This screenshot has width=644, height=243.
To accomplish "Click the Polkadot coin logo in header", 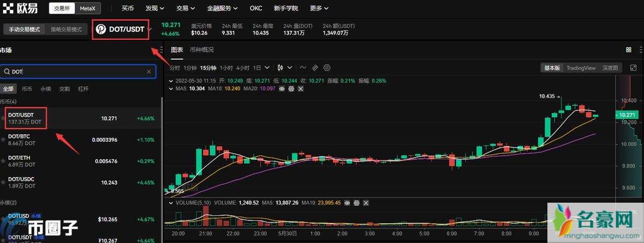I will 101,29.
